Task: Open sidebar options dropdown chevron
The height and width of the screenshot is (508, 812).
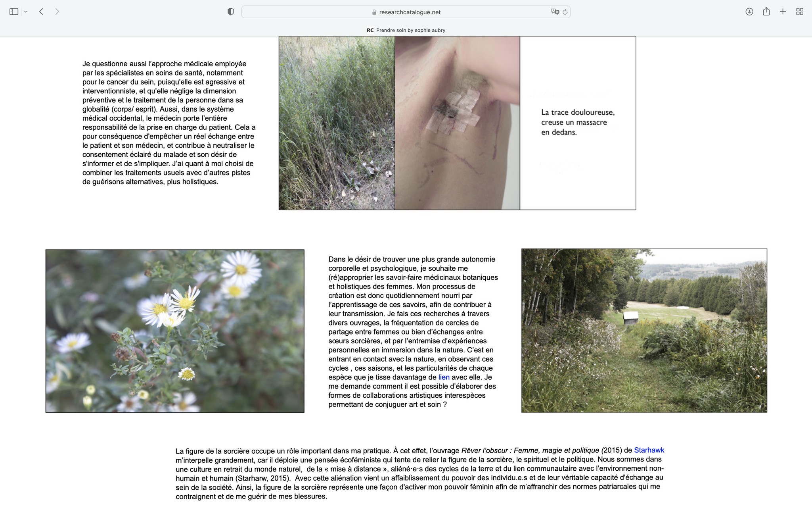Action: 26,12
